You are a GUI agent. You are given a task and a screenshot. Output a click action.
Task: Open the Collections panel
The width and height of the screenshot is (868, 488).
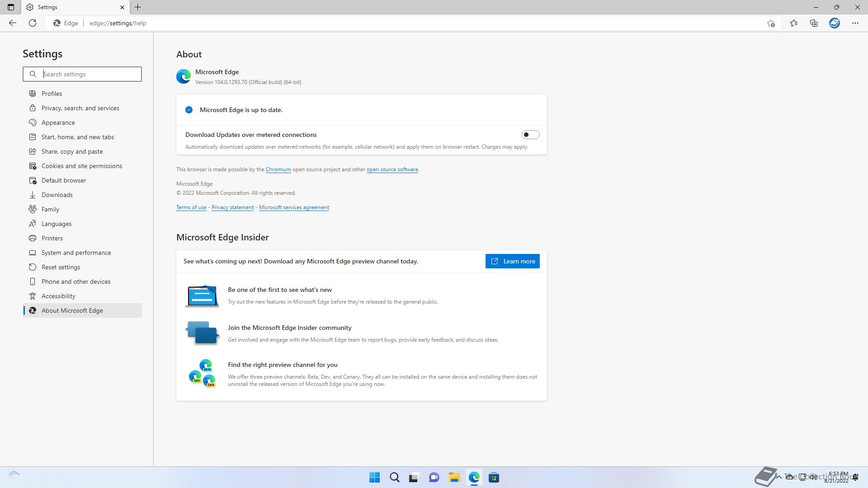(814, 23)
